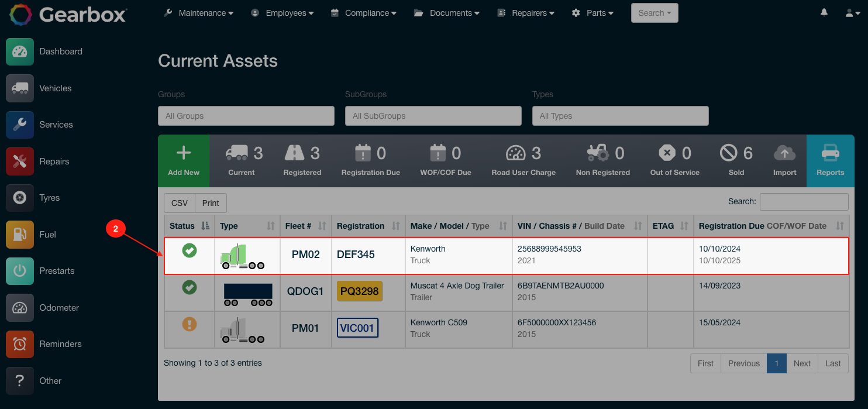Click the Odometer gauge icon
The width and height of the screenshot is (868, 409).
tap(20, 307)
